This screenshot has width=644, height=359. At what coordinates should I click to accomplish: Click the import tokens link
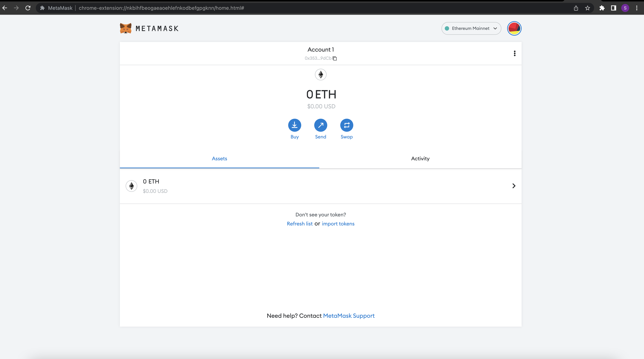point(338,223)
